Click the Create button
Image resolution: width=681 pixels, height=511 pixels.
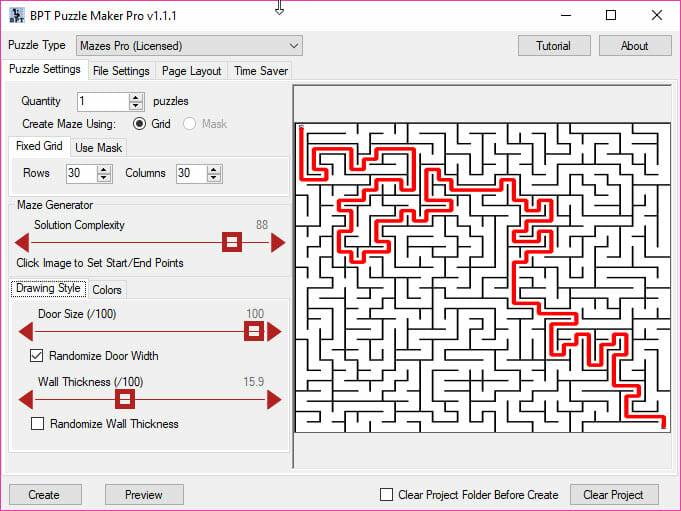pos(45,495)
